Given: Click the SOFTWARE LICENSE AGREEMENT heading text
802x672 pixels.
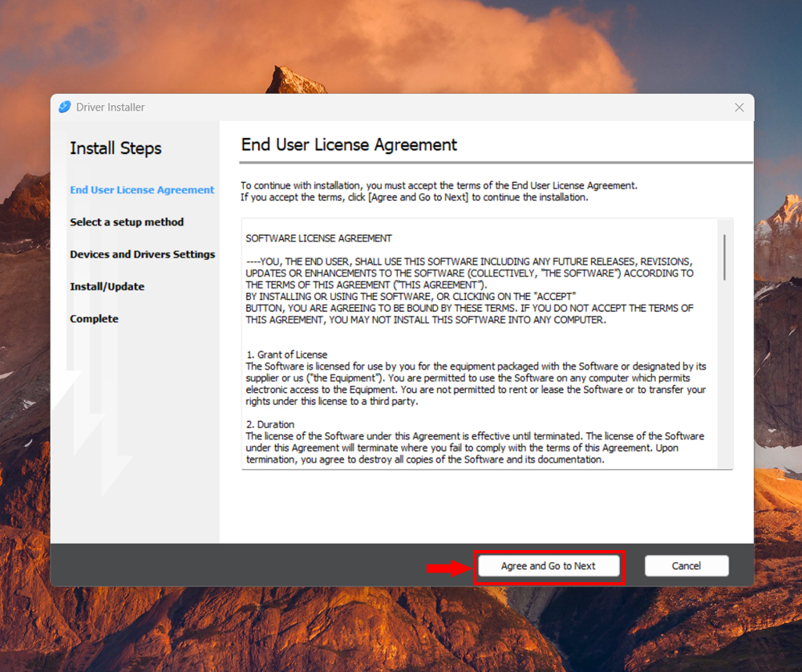Looking at the screenshot, I should point(318,238).
